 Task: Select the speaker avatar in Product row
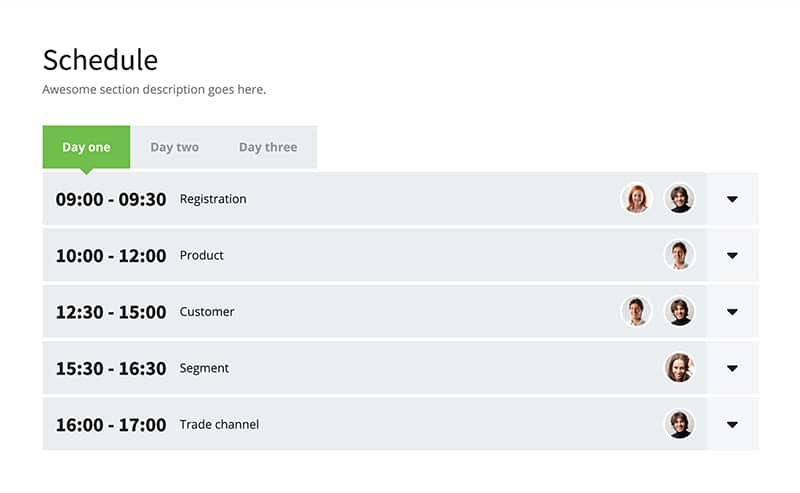(x=680, y=255)
